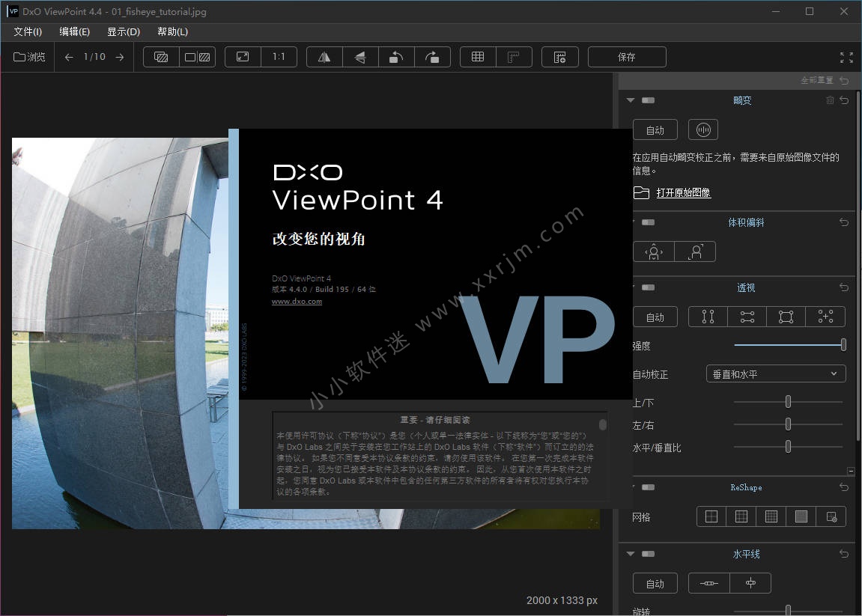Delete distortion settings trash icon
862x616 pixels.
(x=830, y=100)
